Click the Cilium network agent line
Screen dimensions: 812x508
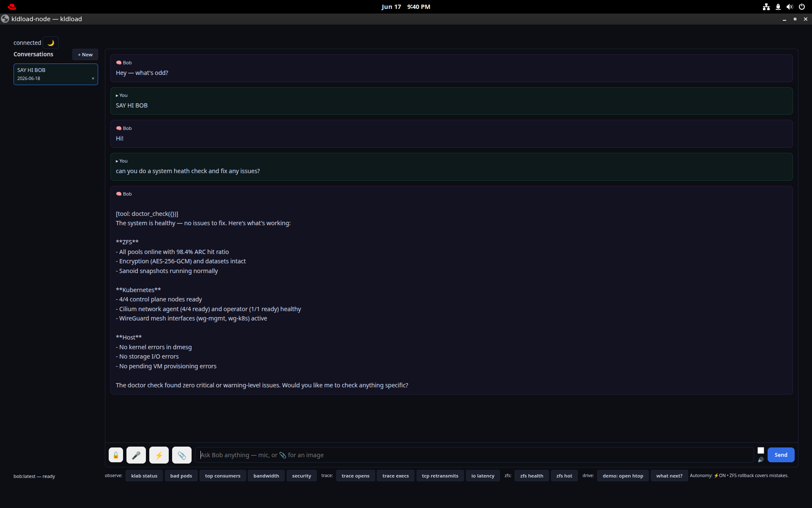pyautogui.click(x=208, y=309)
